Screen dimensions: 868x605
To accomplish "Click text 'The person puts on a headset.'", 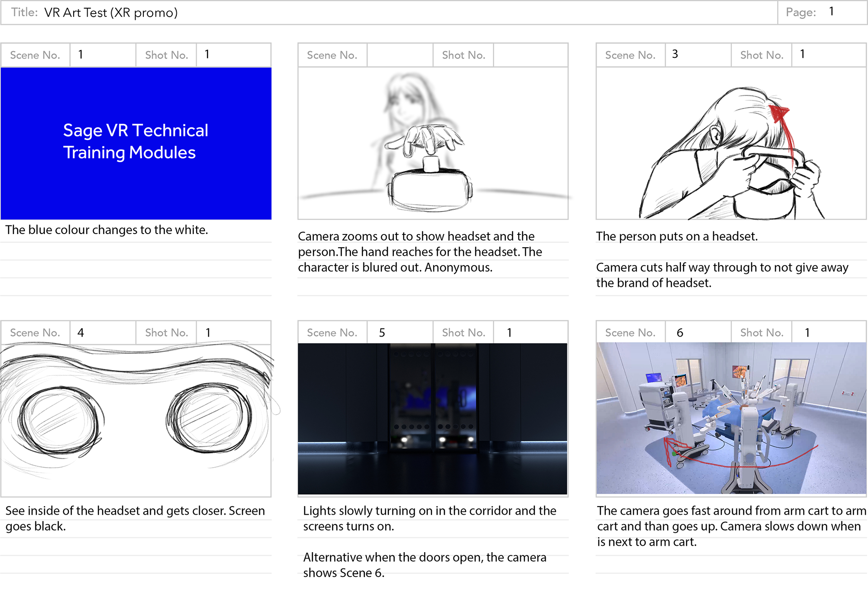I will coord(677,236).
